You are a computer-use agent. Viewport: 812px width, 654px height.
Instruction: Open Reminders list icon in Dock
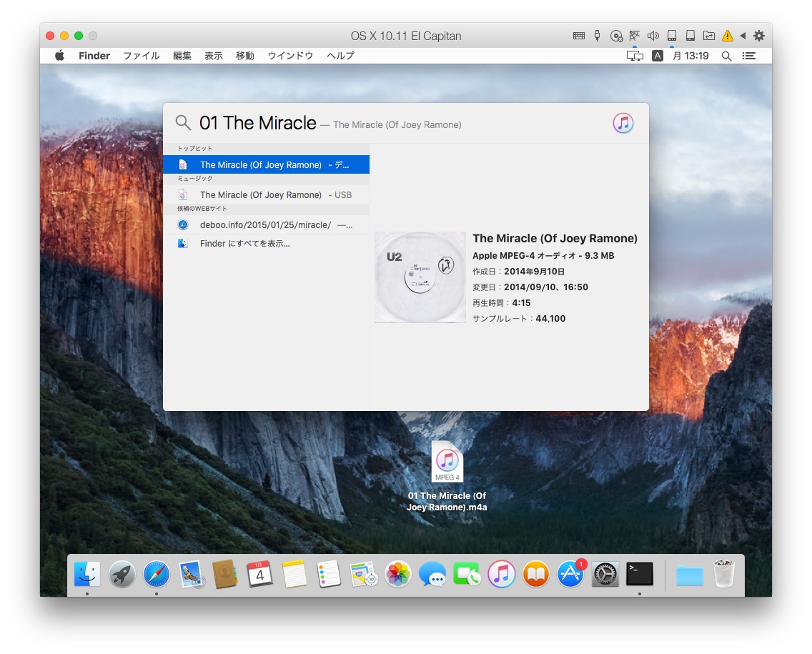tap(329, 574)
